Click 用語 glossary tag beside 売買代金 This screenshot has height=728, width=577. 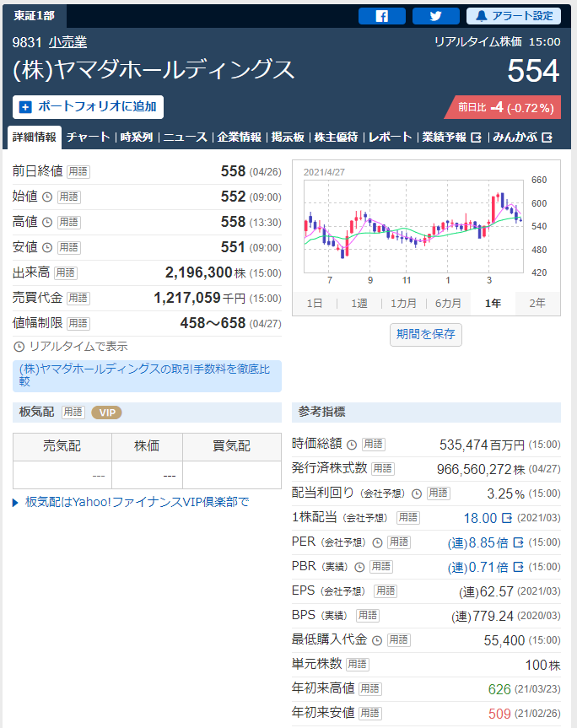[78, 298]
